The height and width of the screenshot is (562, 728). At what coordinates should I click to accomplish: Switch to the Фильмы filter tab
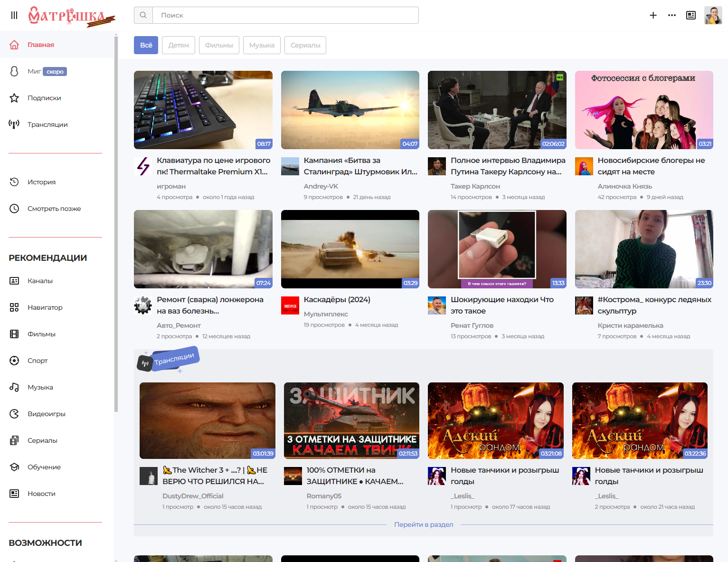(219, 45)
